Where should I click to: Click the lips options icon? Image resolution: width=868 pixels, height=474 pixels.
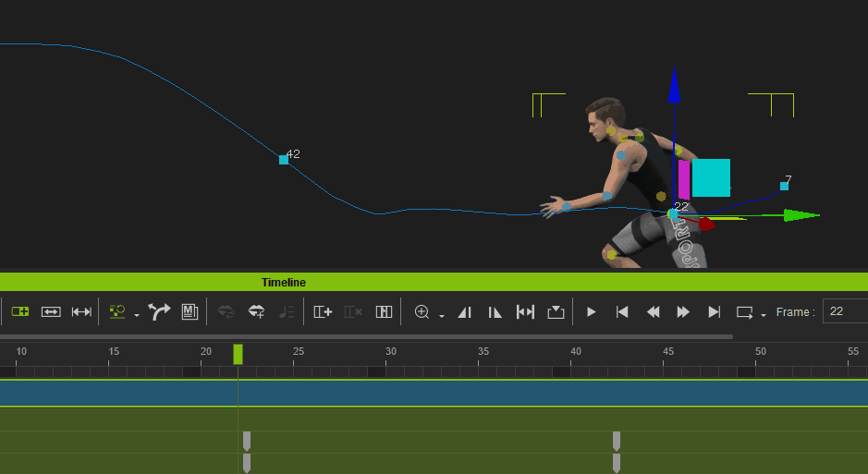[226, 312]
